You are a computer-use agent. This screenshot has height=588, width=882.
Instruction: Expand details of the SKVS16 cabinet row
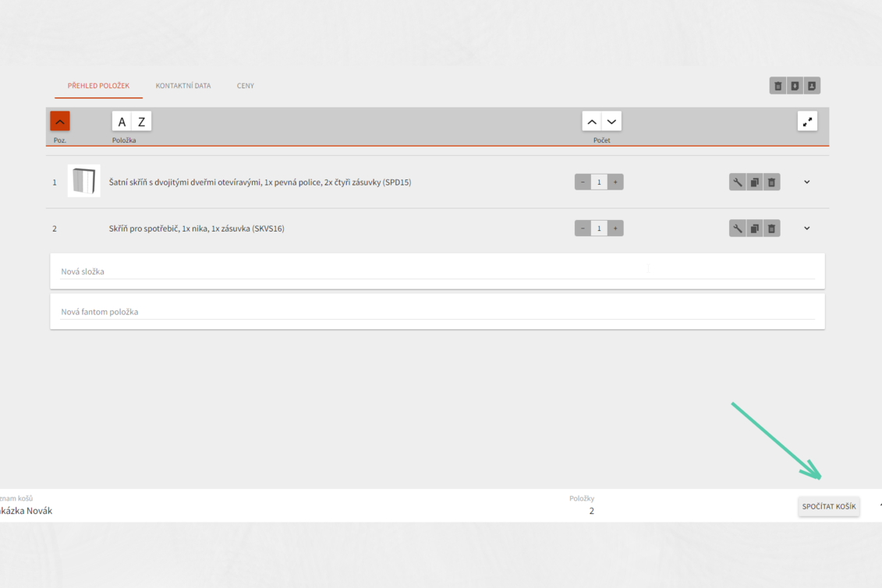806,228
